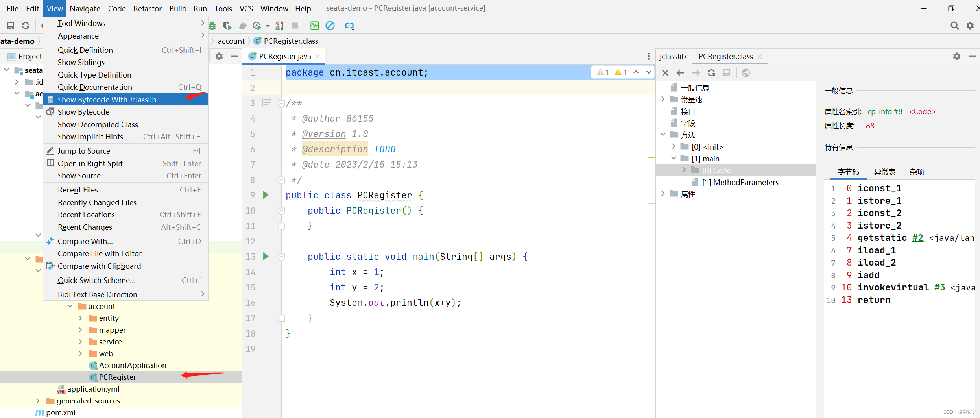Click the Run with Coverage icon
This screenshot has width=980, height=418.
227,26
